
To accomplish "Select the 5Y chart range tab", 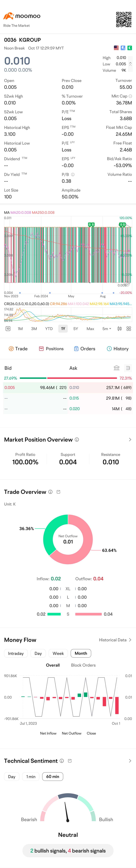I will point(76,329).
